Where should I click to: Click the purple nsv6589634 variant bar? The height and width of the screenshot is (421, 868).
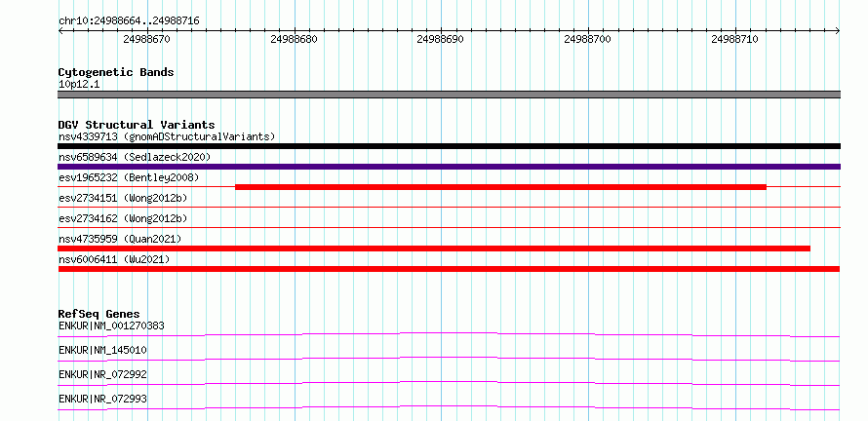click(449, 167)
